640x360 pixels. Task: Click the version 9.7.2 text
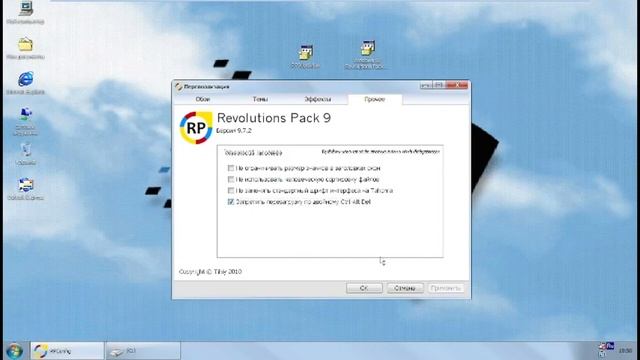233,131
